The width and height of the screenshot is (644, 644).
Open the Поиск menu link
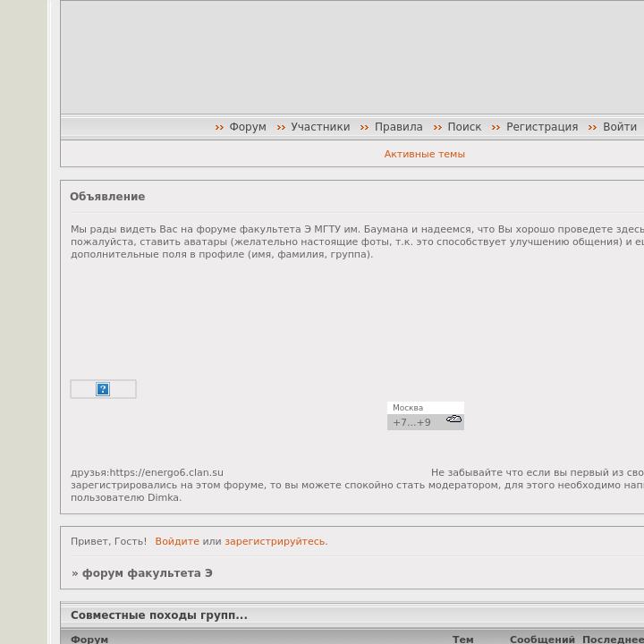pos(464,127)
